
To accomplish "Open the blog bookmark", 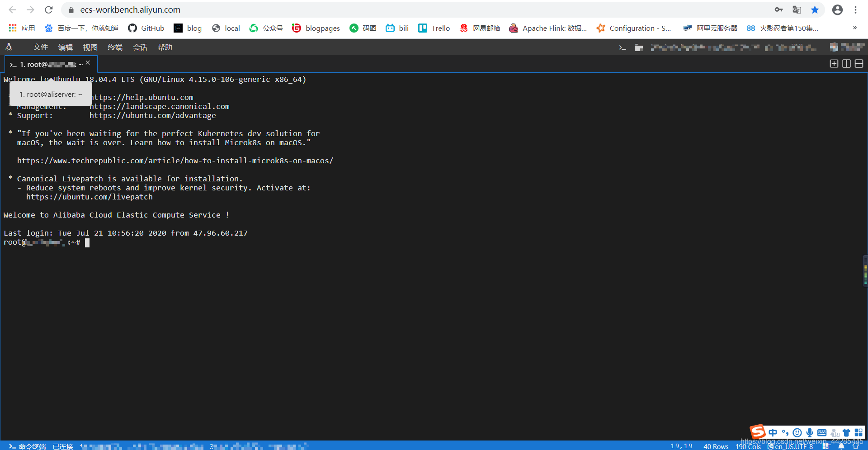I will click(188, 28).
